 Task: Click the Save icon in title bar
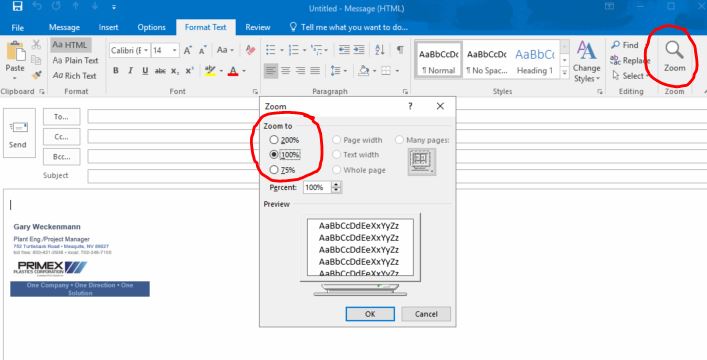click(18, 7)
